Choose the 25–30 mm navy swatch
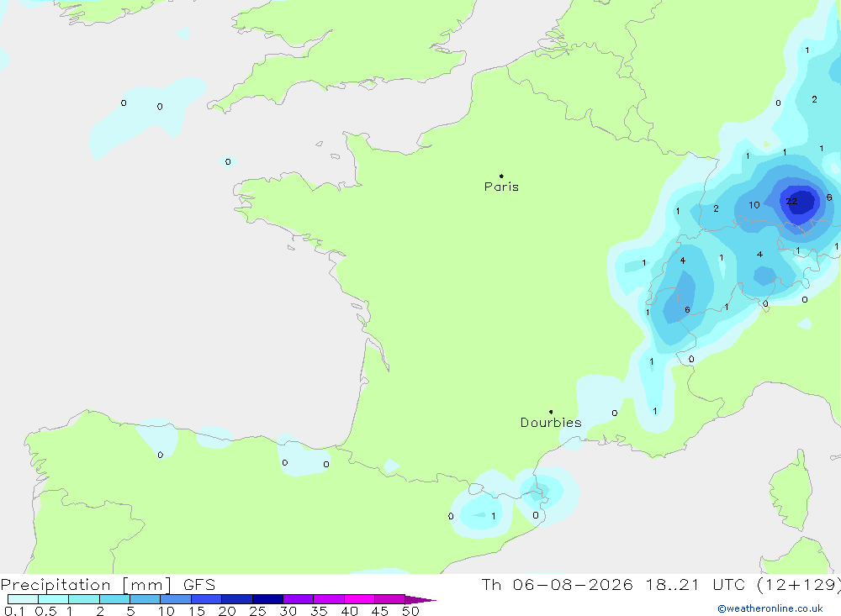 pos(267,599)
